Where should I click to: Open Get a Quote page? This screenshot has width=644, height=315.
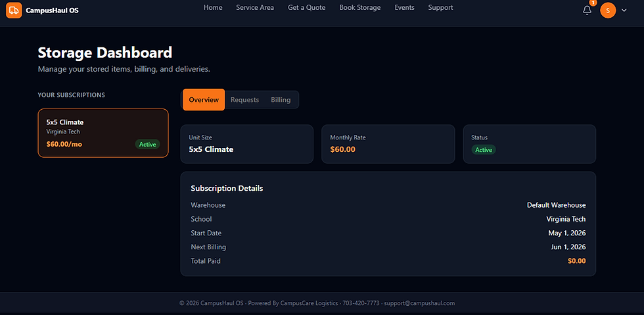pyautogui.click(x=306, y=7)
